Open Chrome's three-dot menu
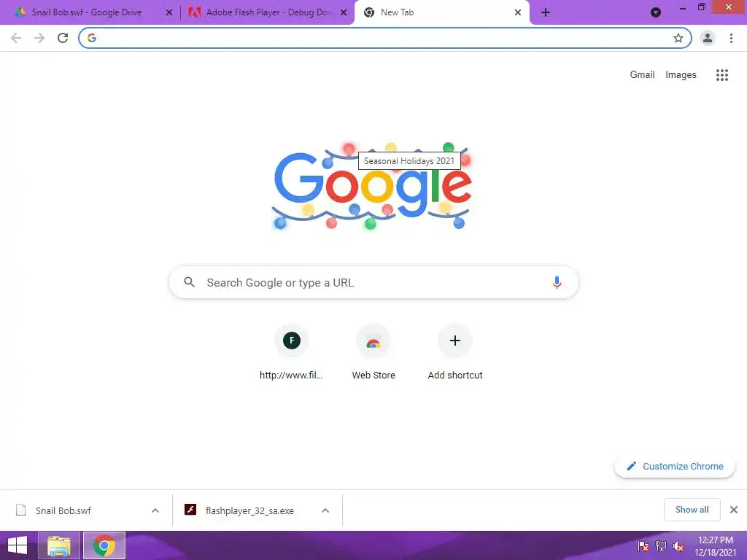The height and width of the screenshot is (560, 747). pyautogui.click(x=731, y=38)
